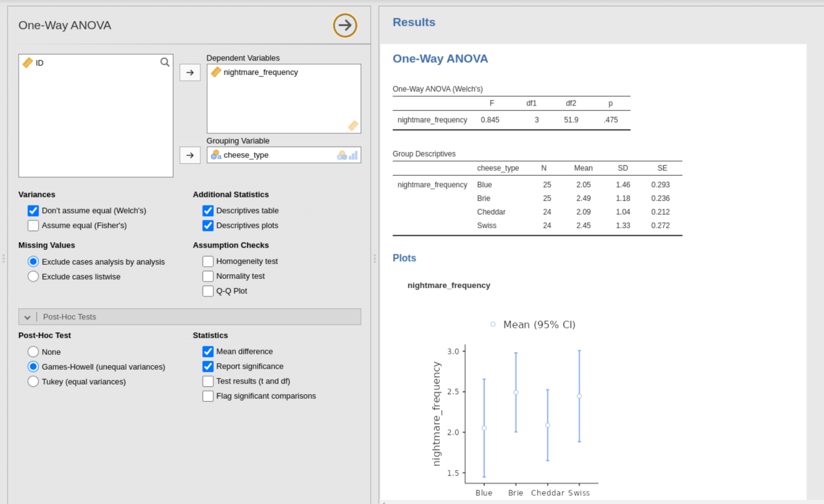Uncheck Don't assume equal (Welch's)
The width and height of the screenshot is (824, 504).
[x=33, y=211]
